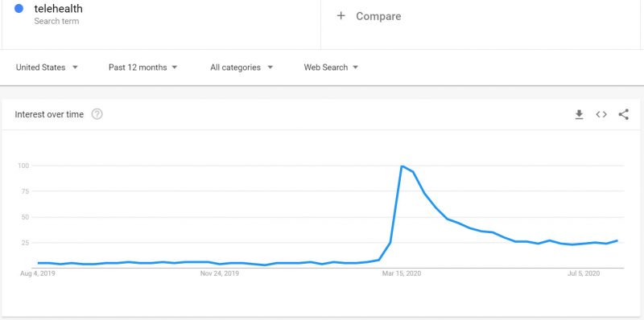This screenshot has width=644, height=320.
Task: Select the Aug 4, 2019 axis label
Action: (x=38, y=273)
